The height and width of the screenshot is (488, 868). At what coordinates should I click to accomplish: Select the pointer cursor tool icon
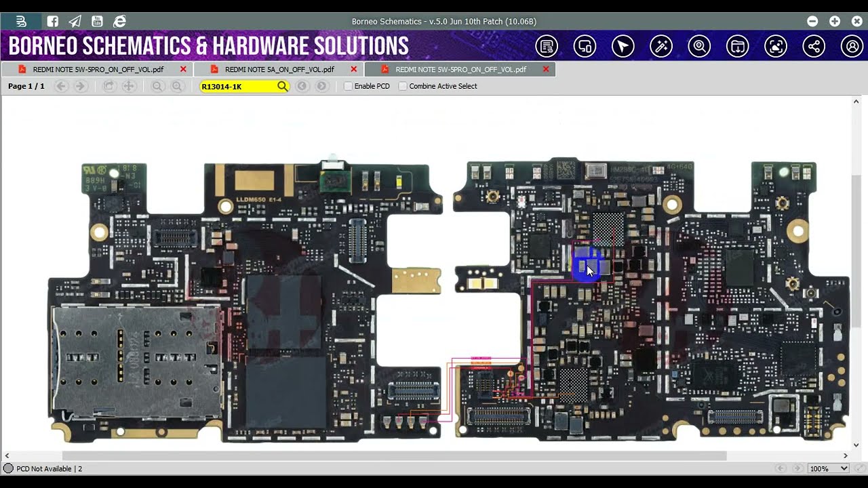coord(623,46)
